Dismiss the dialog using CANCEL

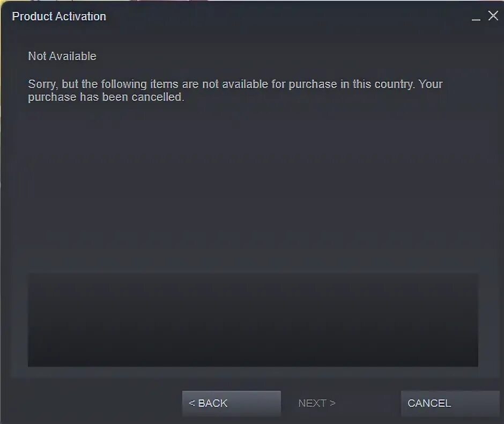450,404
